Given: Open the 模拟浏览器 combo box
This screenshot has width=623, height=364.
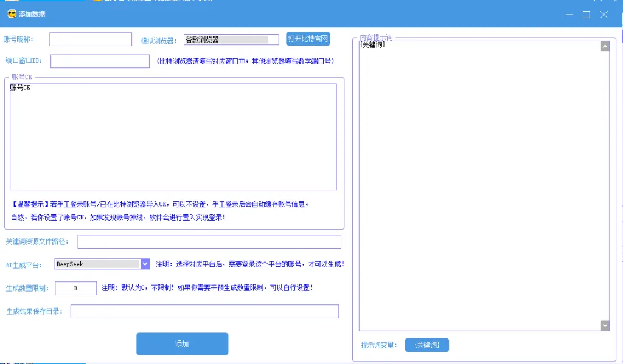Looking at the screenshot, I should 231,39.
